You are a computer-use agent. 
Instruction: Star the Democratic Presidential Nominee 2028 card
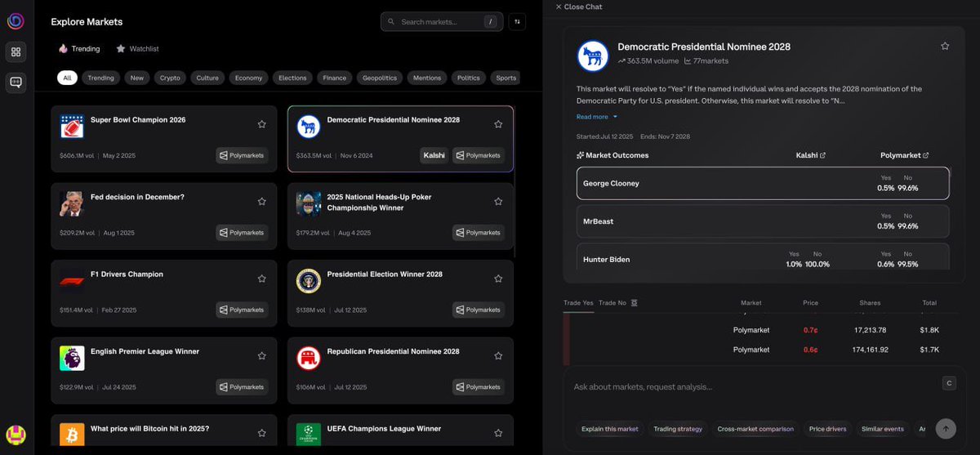click(x=498, y=124)
